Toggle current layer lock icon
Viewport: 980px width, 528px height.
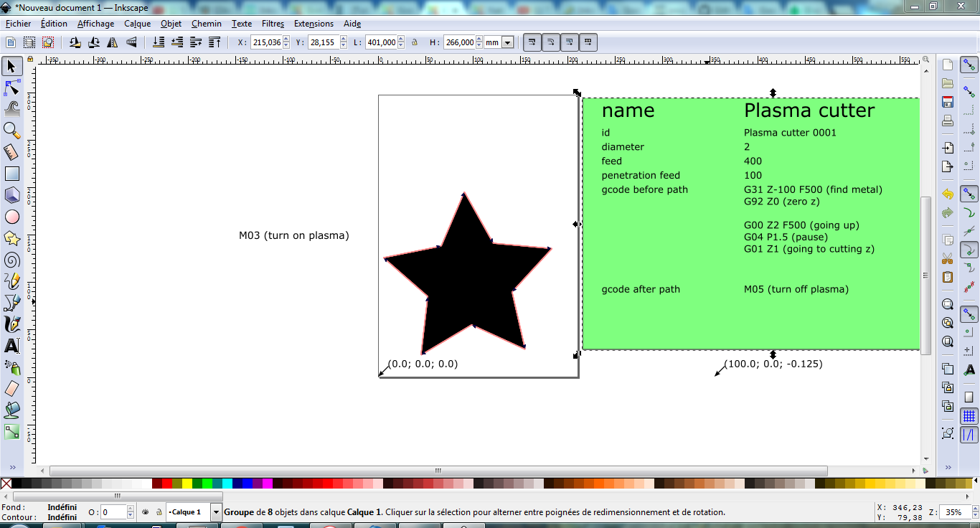(159, 512)
